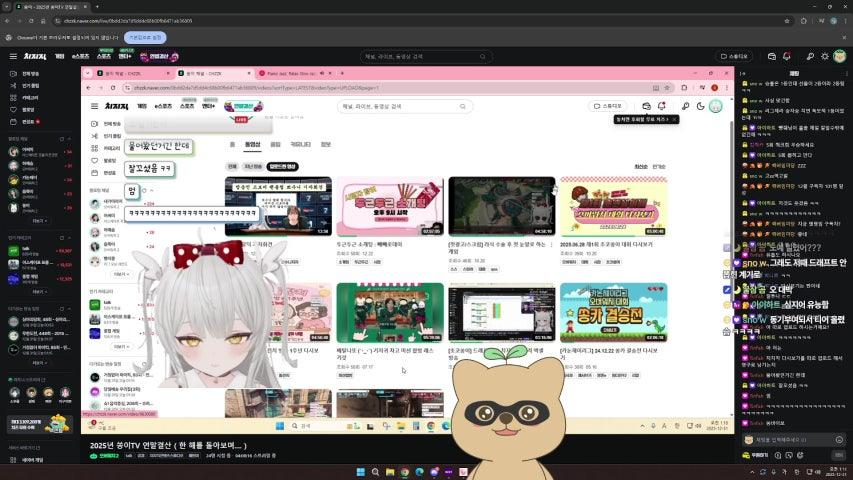Switch to the 커뮤니티 channel tab
Image resolution: width=853 pixels, height=480 pixels.
tap(300, 144)
